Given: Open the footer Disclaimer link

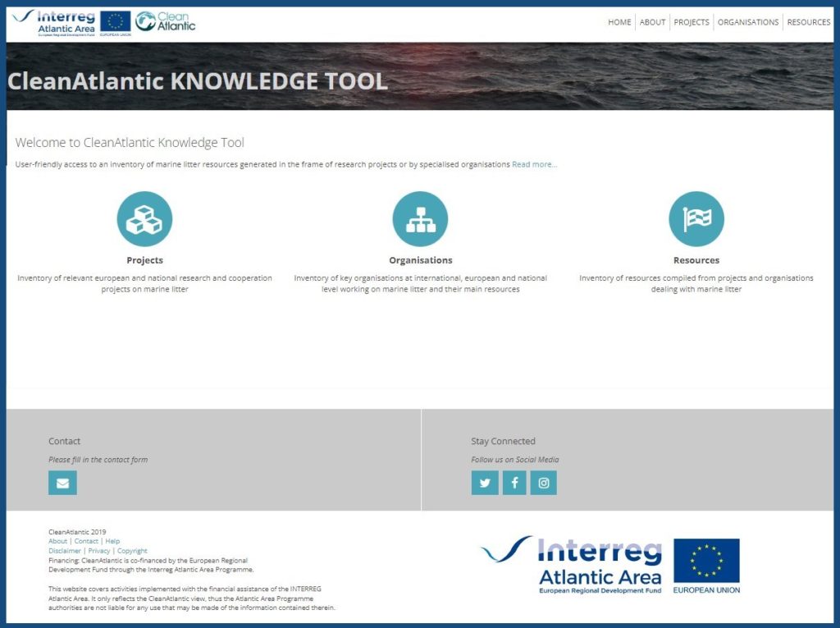Looking at the screenshot, I should [65, 551].
